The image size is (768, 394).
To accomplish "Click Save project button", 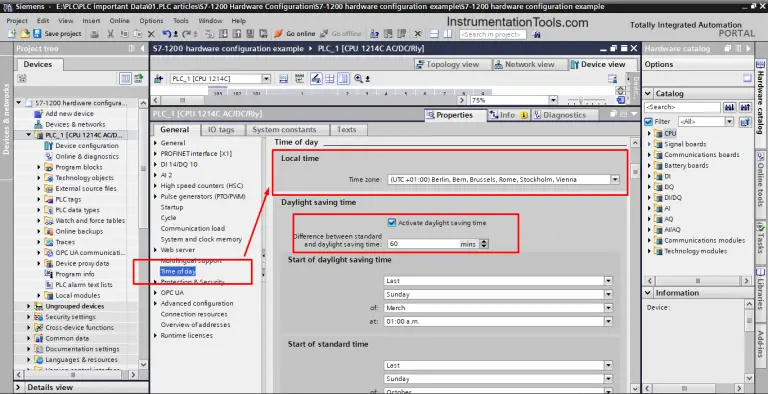I will pos(57,34).
